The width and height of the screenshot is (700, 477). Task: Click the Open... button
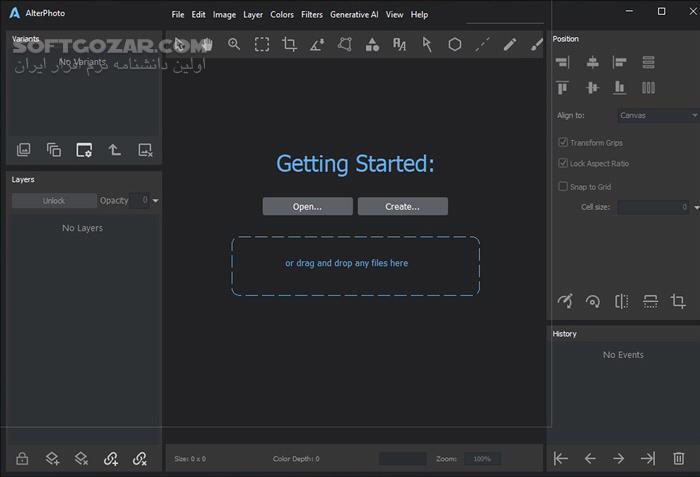point(307,207)
